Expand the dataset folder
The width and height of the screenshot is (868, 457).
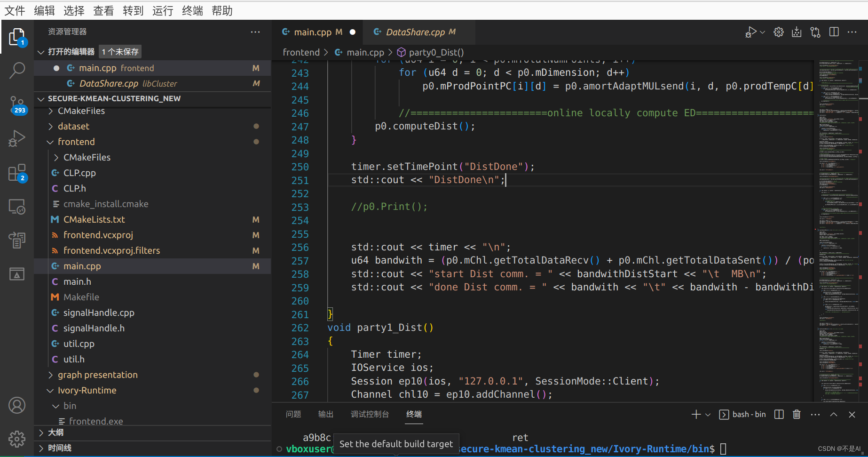(x=153, y=126)
